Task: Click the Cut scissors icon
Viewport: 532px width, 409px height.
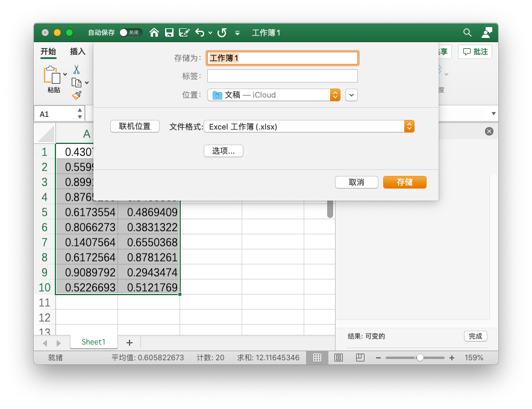Action: [77, 69]
